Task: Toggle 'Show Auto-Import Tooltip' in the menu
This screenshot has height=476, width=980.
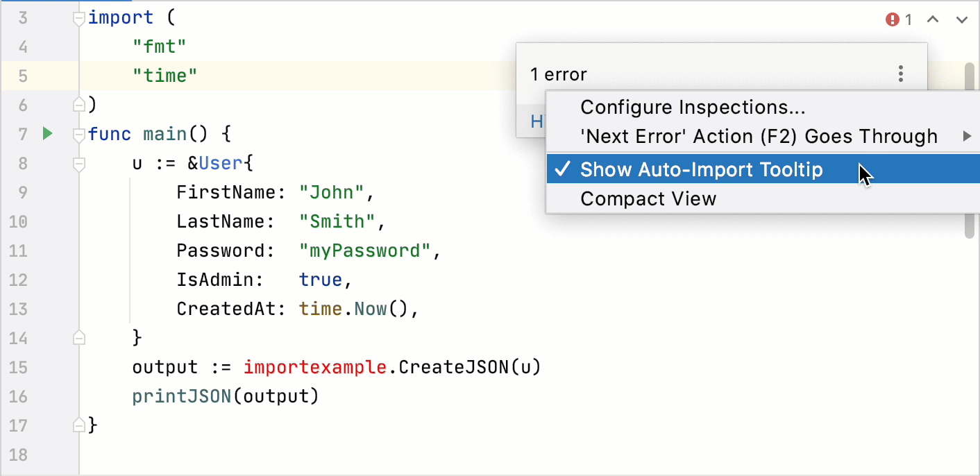Action: click(x=702, y=169)
